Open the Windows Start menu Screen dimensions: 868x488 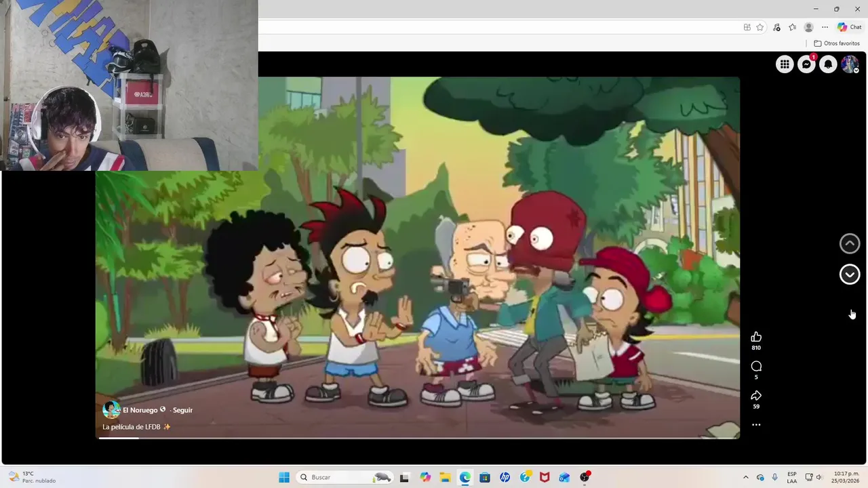pyautogui.click(x=284, y=477)
